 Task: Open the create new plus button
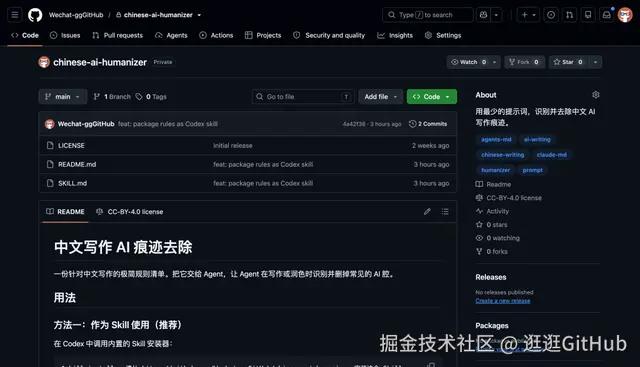point(529,15)
